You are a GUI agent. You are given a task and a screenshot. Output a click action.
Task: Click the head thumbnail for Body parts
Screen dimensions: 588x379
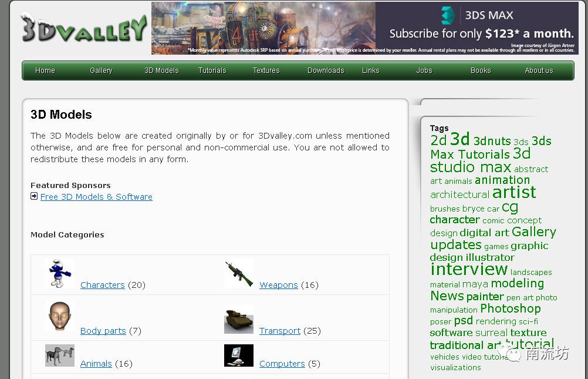pos(60,316)
